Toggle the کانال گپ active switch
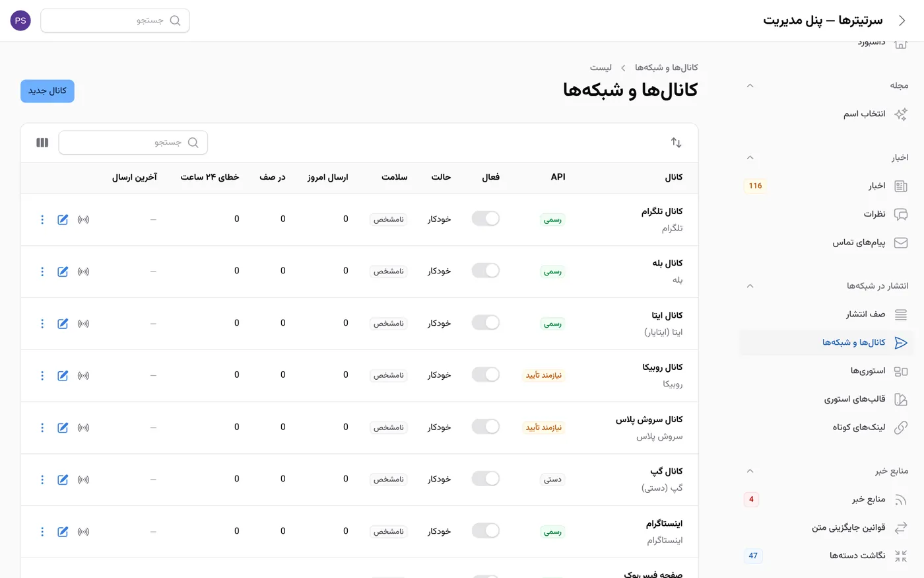This screenshot has height=578, width=924. click(x=486, y=479)
